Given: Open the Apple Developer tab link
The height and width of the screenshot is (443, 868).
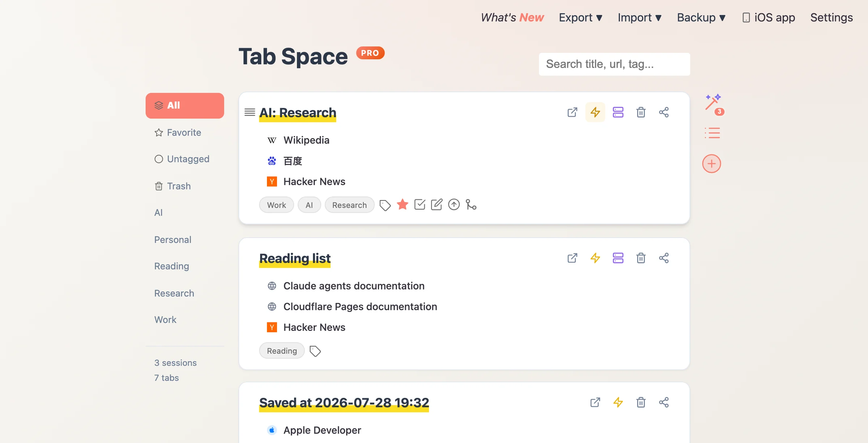Looking at the screenshot, I should [322, 430].
